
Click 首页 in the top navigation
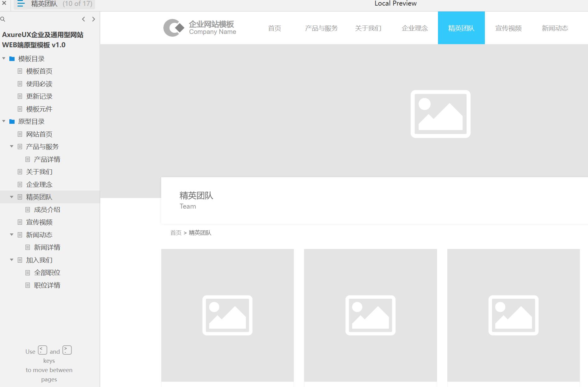pyautogui.click(x=275, y=28)
